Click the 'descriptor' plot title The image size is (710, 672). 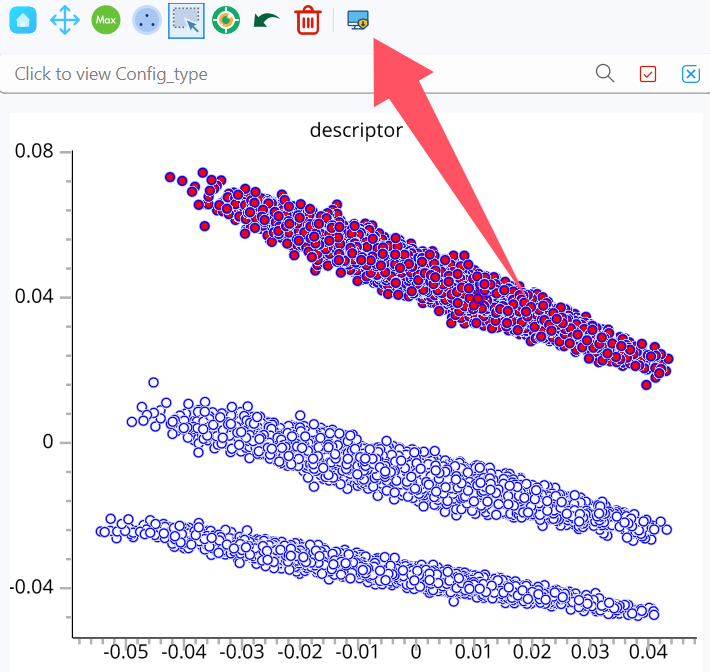click(x=356, y=130)
